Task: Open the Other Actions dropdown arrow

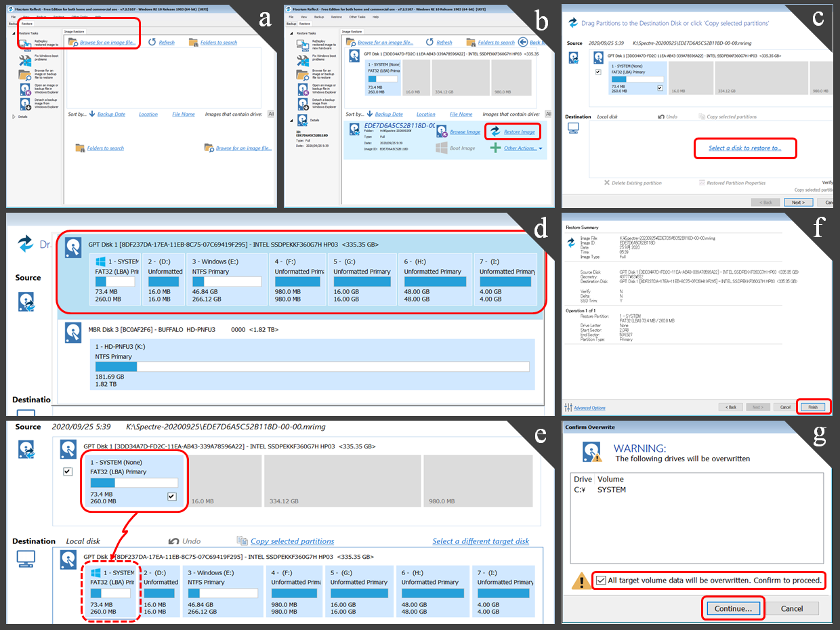Action: pyautogui.click(x=541, y=148)
